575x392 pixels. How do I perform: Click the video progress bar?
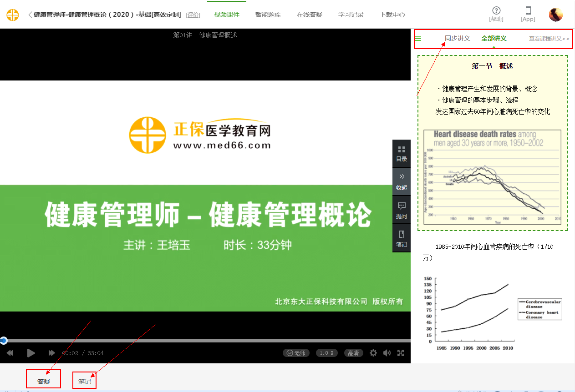click(x=205, y=341)
